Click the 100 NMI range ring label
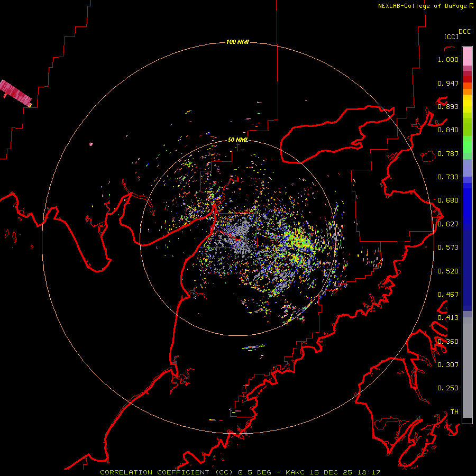 (x=237, y=42)
